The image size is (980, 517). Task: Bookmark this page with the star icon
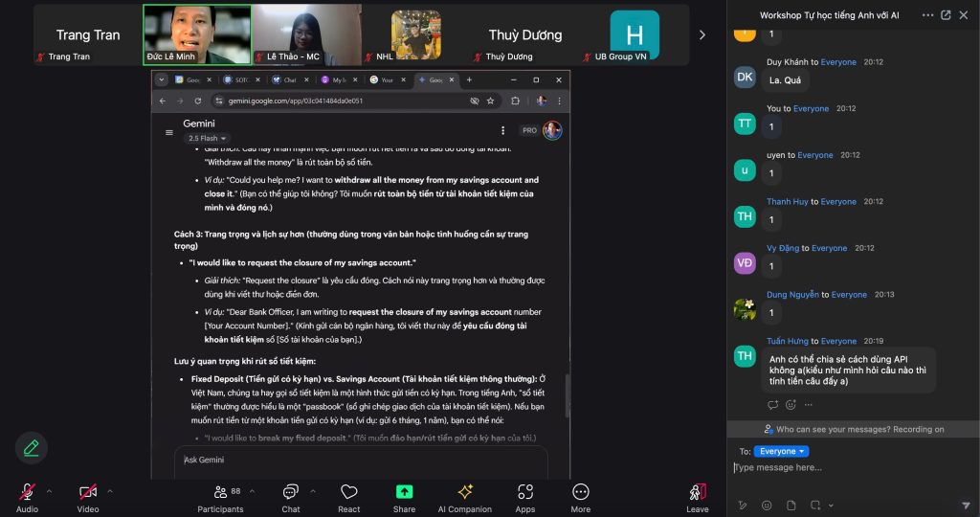(491, 101)
